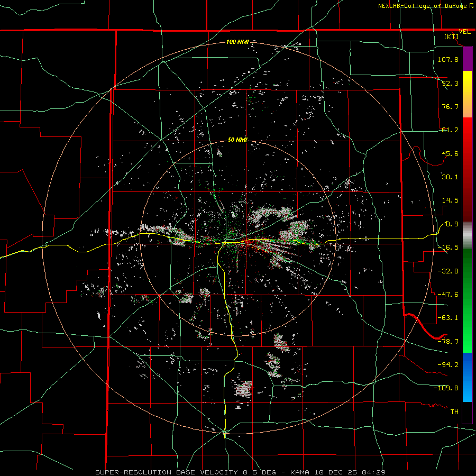This screenshot has height=476, width=476.
Task: Click the 61.2 legend value
Action: click(x=450, y=130)
